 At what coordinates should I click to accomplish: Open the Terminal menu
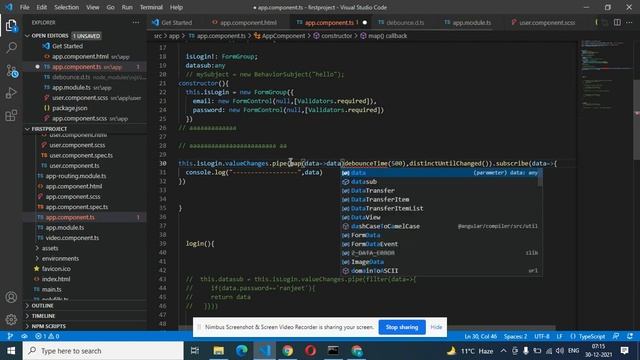(151, 7)
